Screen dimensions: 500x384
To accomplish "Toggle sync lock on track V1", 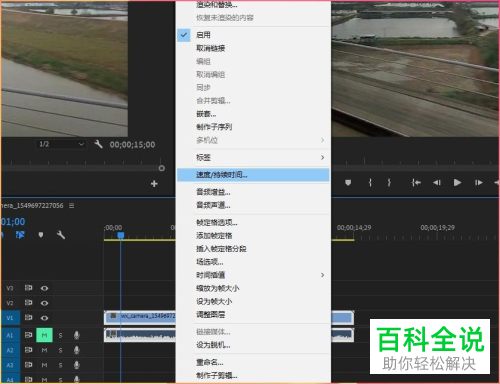I will (28, 318).
